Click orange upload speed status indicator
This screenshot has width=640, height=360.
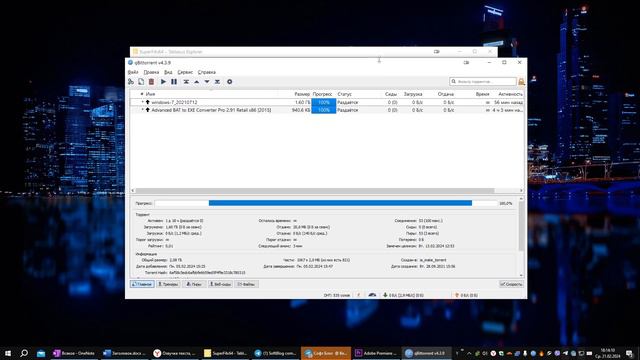coord(466,295)
